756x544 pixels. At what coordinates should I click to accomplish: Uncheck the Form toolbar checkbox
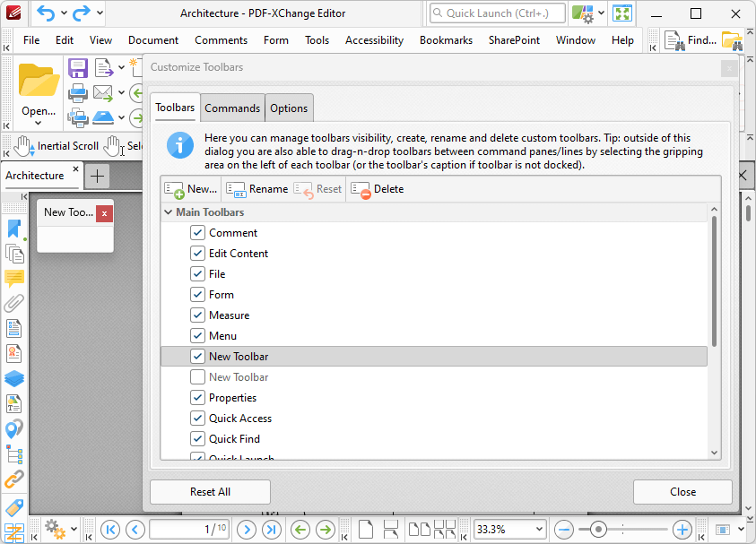coord(197,295)
